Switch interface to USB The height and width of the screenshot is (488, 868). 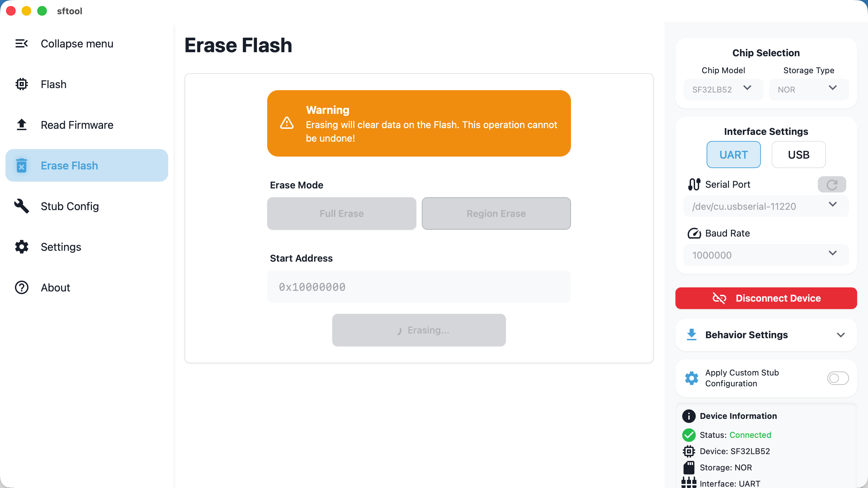tap(798, 155)
